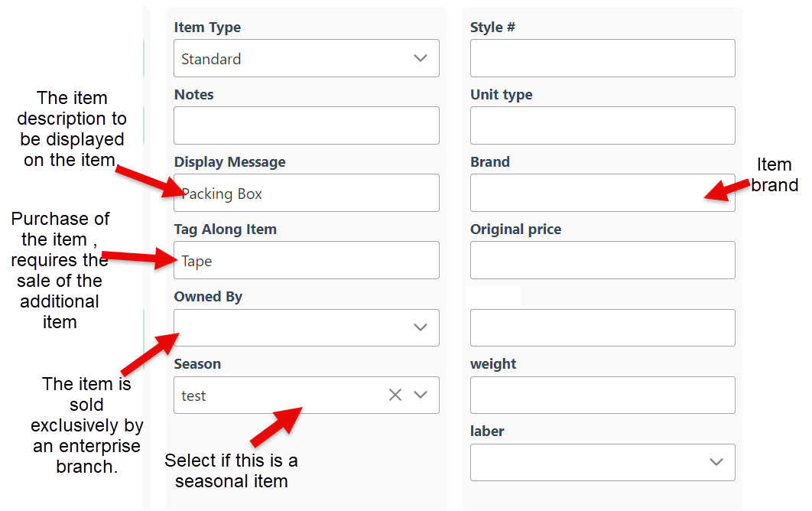Click the Item Type field label
This screenshot has height=511, width=812.
(x=207, y=28)
